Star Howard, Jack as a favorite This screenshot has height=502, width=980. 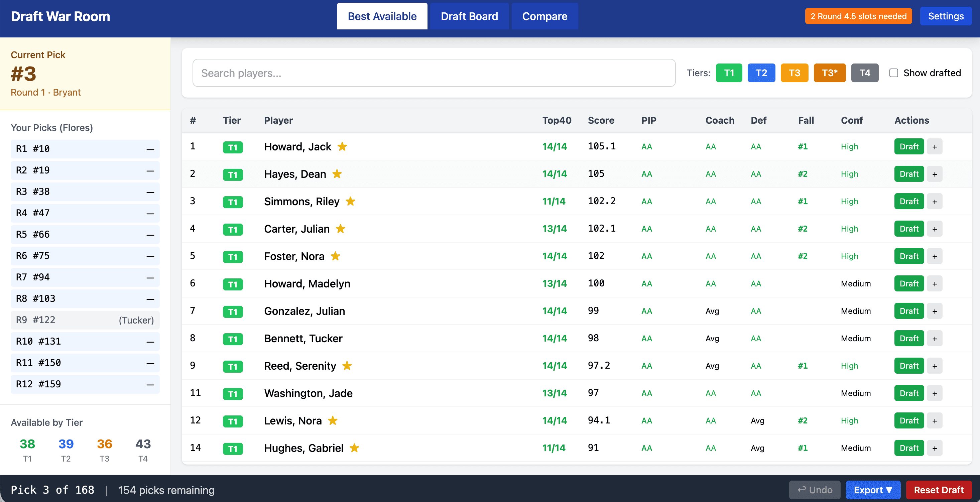342,146
